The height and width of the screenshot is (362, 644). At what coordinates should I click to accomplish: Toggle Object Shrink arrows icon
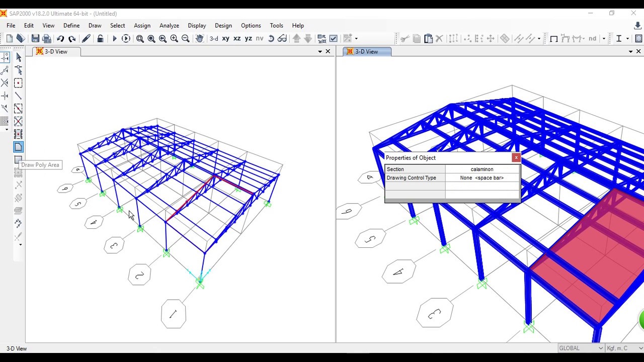pos(322,39)
